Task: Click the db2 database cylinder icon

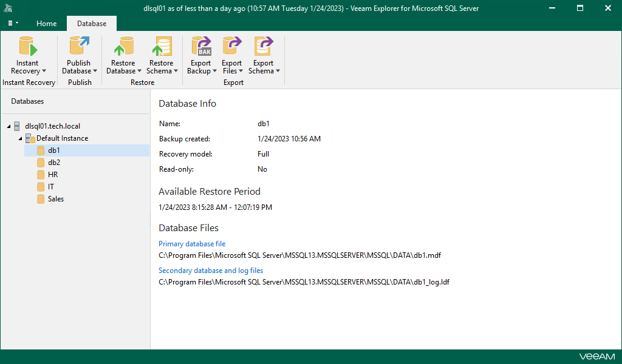Action: [41, 163]
